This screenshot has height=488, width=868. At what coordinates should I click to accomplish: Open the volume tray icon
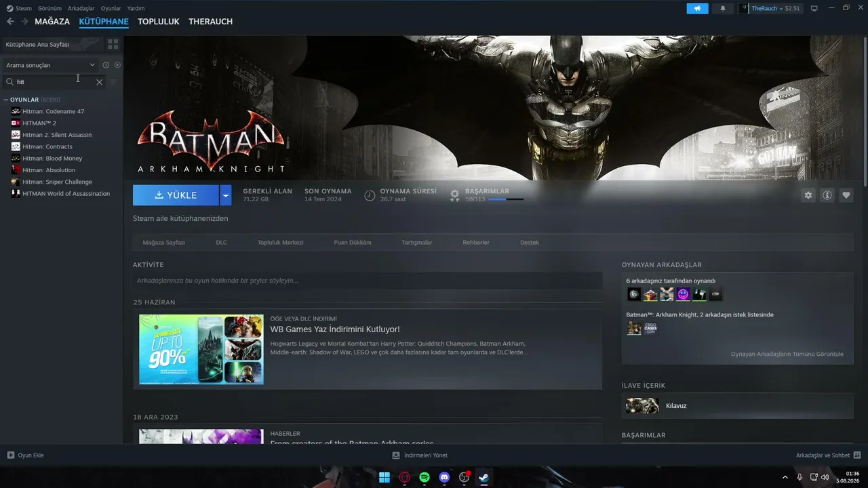(825, 477)
